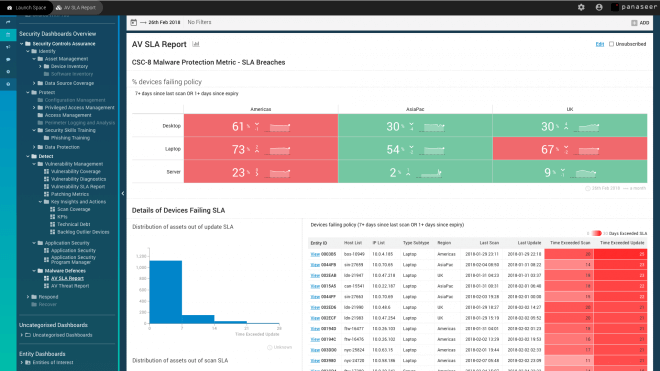The height and width of the screenshot is (371, 660).
Task: Click the chart icon beside AV SLA Report title
Action: tap(196, 44)
